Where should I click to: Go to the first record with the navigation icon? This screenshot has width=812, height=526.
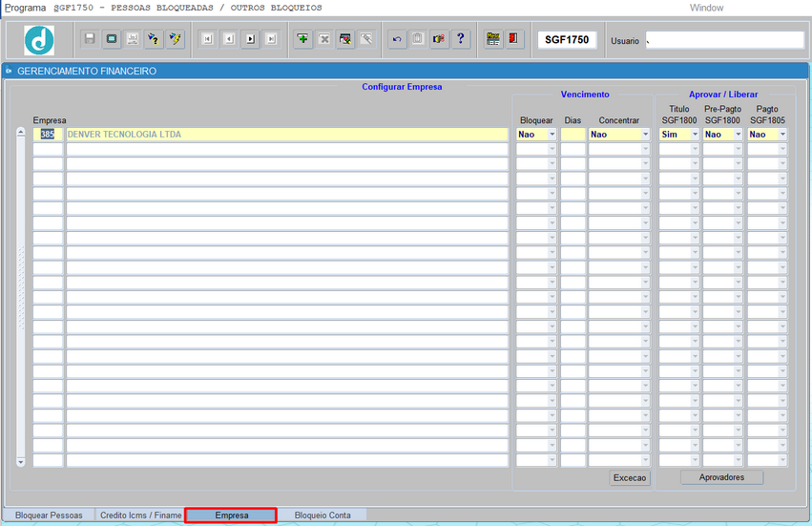pos(208,39)
